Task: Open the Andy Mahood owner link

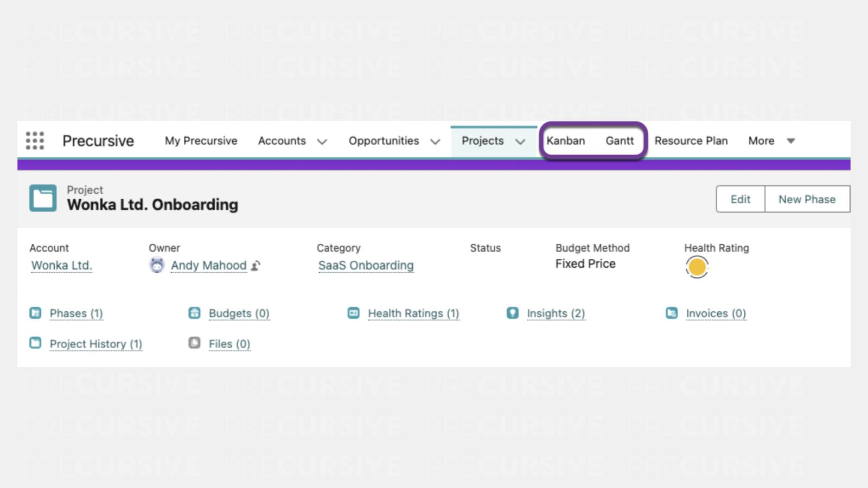Action: [209, 265]
